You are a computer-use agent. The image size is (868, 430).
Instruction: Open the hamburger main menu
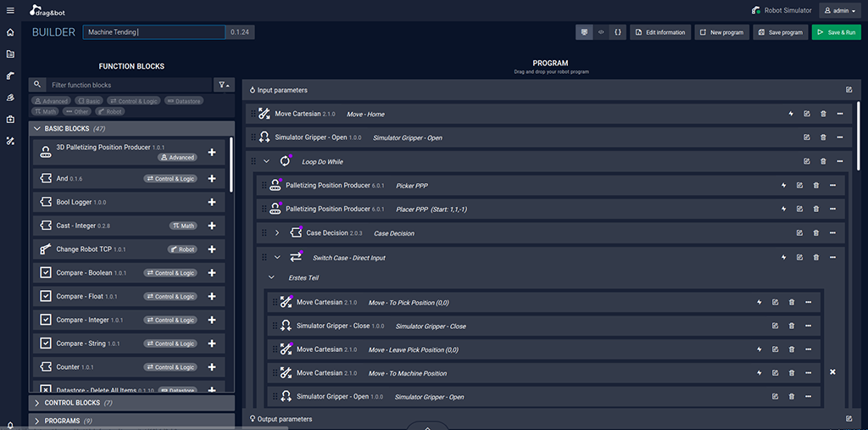point(10,10)
